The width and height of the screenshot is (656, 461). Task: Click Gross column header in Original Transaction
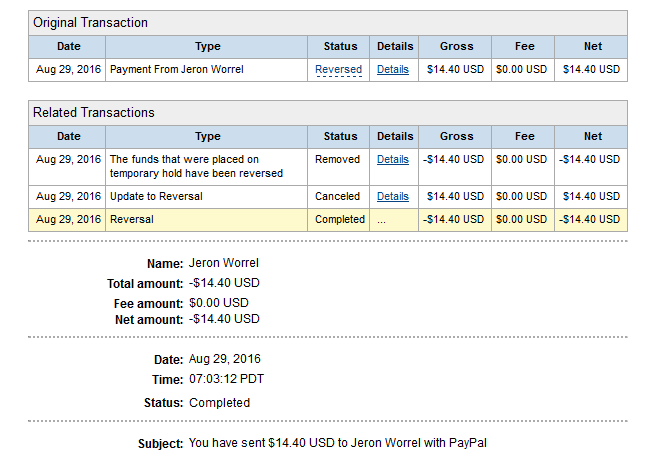point(455,46)
